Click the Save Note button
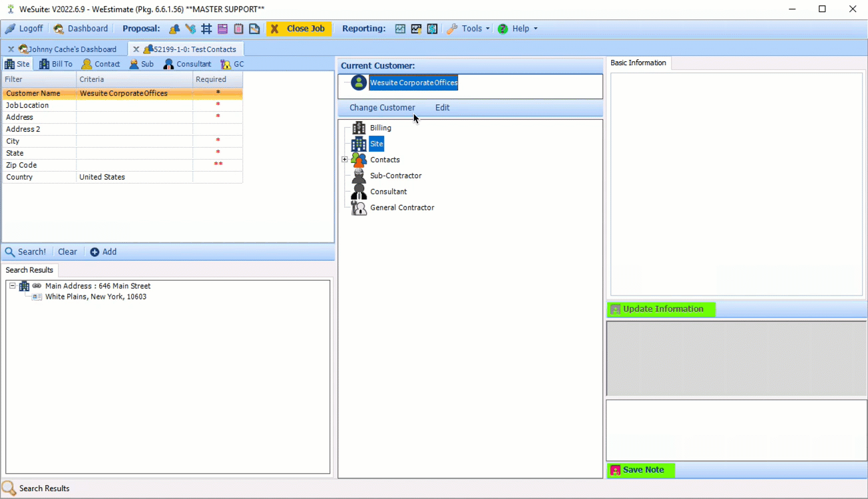Screen dimensions: 868x499 click(x=641, y=470)
